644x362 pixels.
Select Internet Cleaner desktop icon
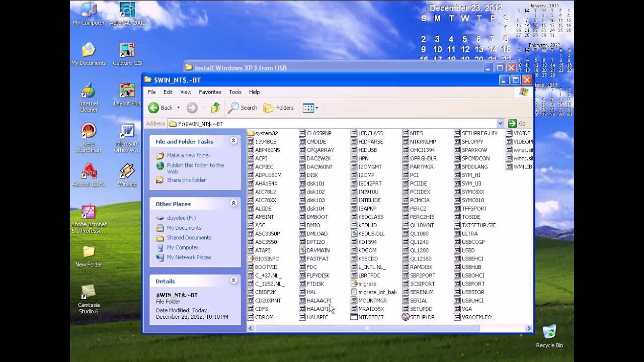(89, 97)
